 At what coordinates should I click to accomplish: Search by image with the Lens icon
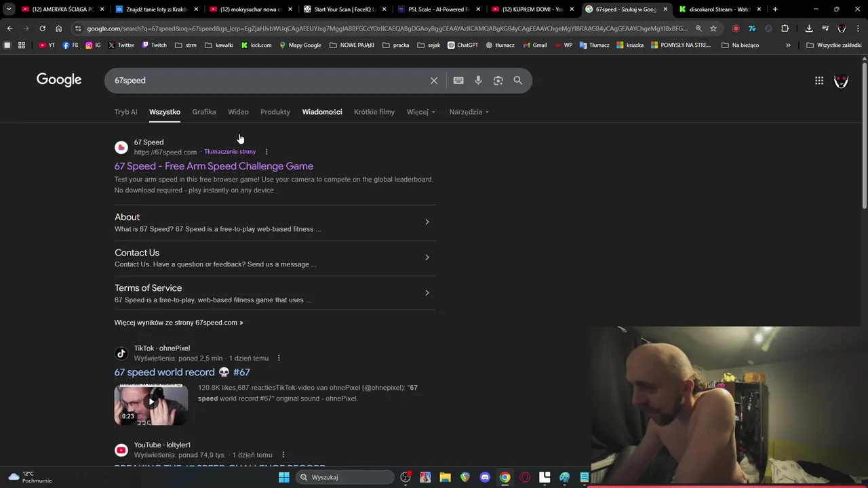pos(498,81)
